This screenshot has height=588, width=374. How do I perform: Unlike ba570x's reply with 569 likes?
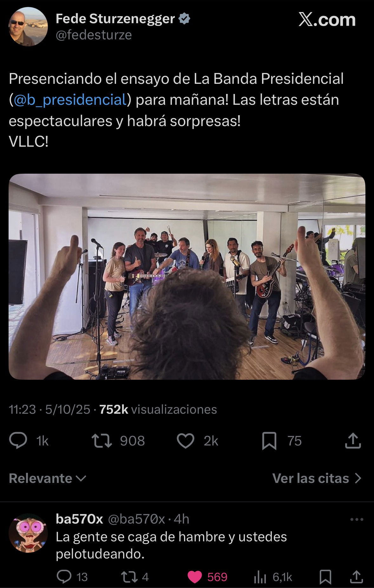coord(195,577)
